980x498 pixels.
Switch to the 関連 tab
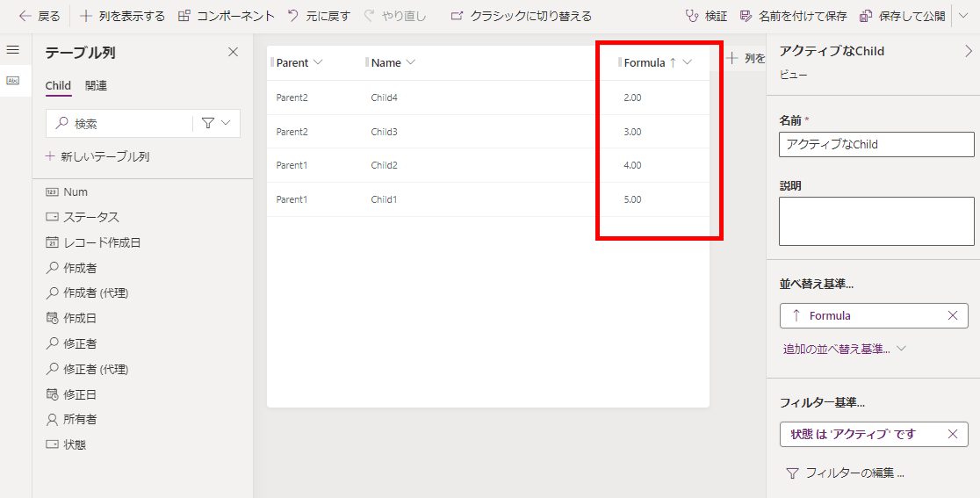96,85
